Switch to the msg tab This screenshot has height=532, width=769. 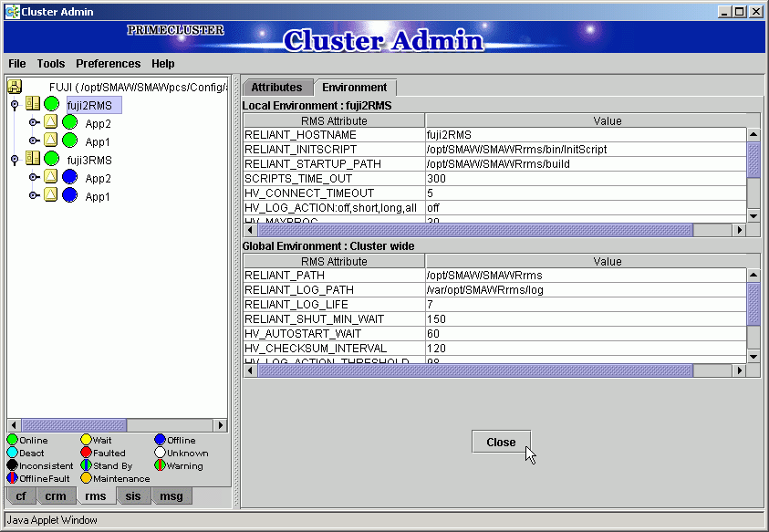coord(171,496)
